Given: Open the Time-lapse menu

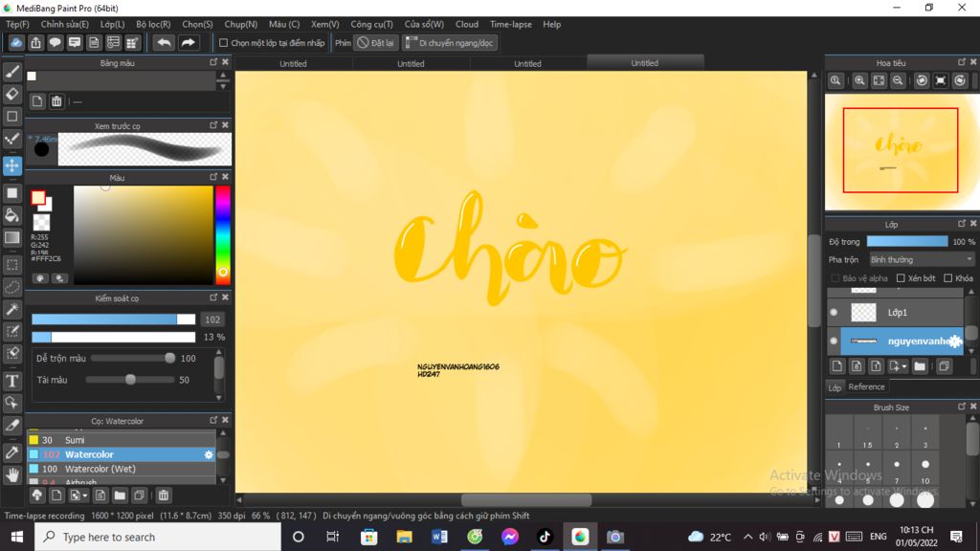Looking at the screenshot, I should pos(511,24).
